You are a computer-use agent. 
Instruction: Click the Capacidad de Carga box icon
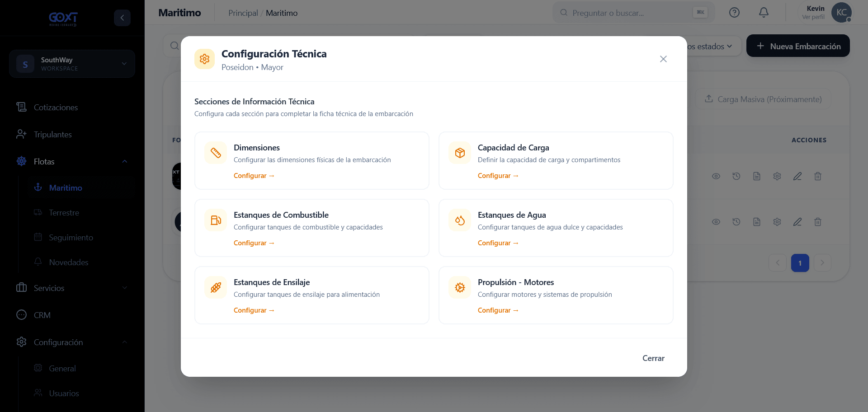point(460,153)
